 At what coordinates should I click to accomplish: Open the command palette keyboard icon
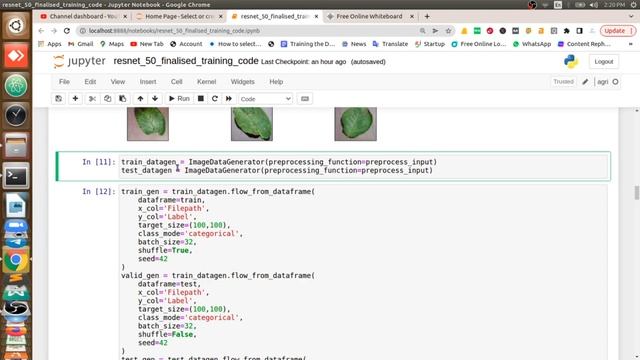[x=305, y=99]
